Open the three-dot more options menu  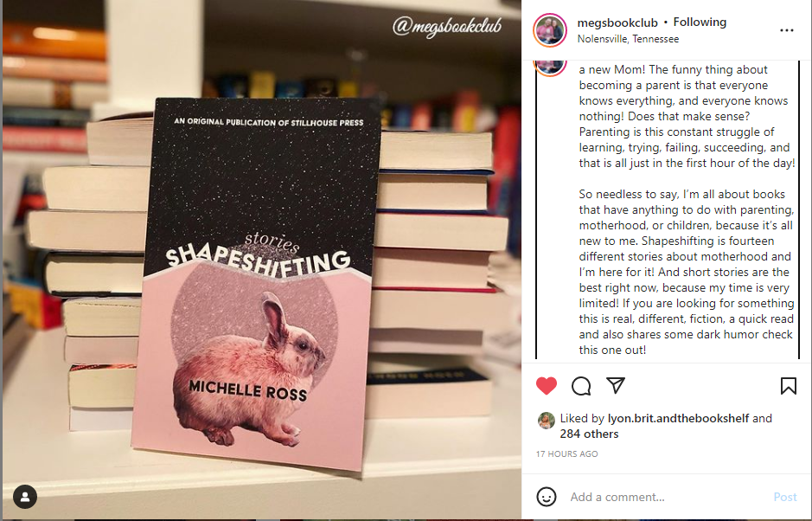click(x=787, y=30)
